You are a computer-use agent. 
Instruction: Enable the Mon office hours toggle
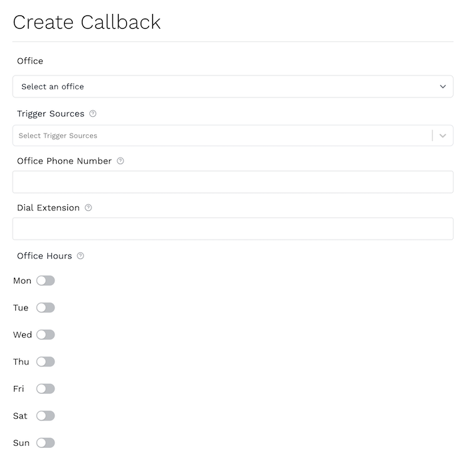pos(45,281)
